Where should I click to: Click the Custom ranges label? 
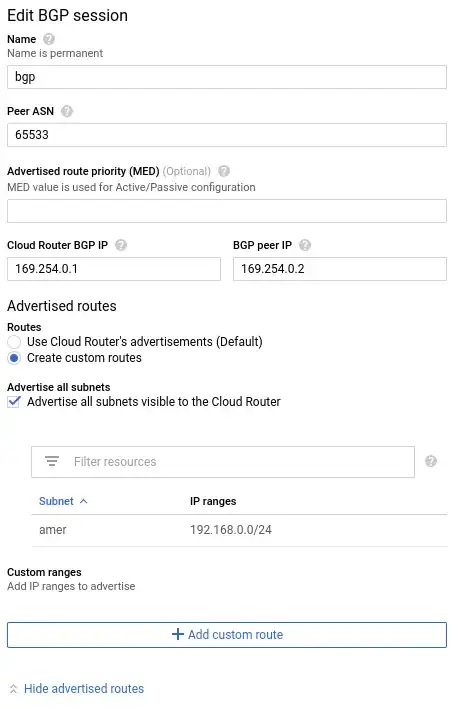pyautogui.click(x=44, y=572)
